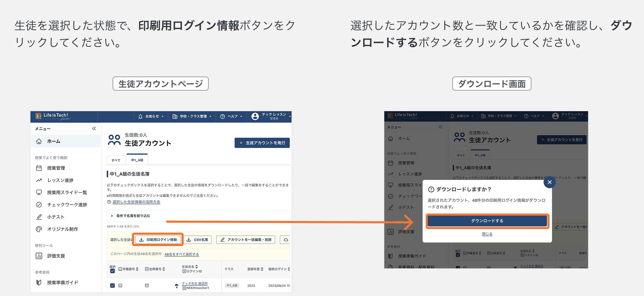This screenshot has height=296, width=644.
Task: Switch to the すべて tab on the undimmed page
Action: point(116,160)
